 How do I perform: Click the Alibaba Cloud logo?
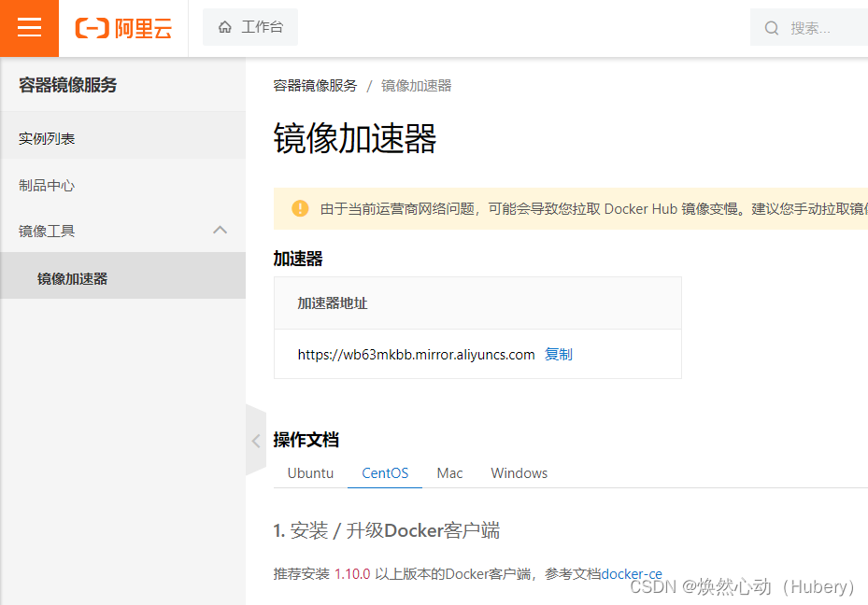tap(123, 28)
